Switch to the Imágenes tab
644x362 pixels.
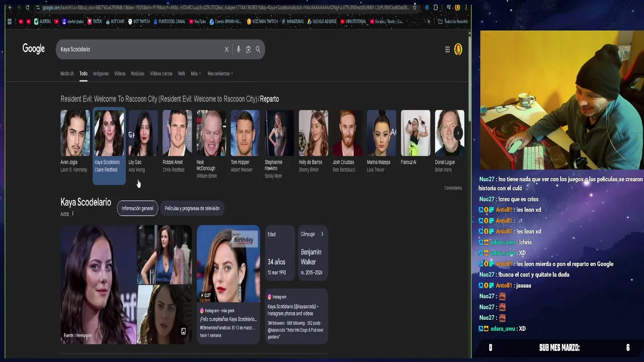click(x=101, y=73)
